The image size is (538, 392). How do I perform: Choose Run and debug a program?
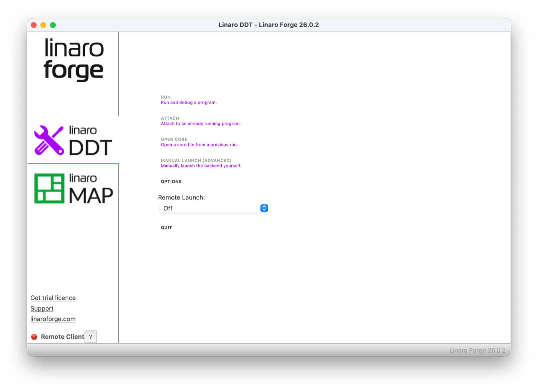coord(189,100)
